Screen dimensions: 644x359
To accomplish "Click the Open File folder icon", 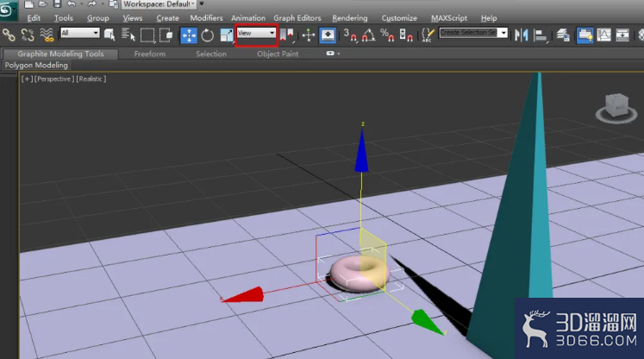I will (43, 4).
